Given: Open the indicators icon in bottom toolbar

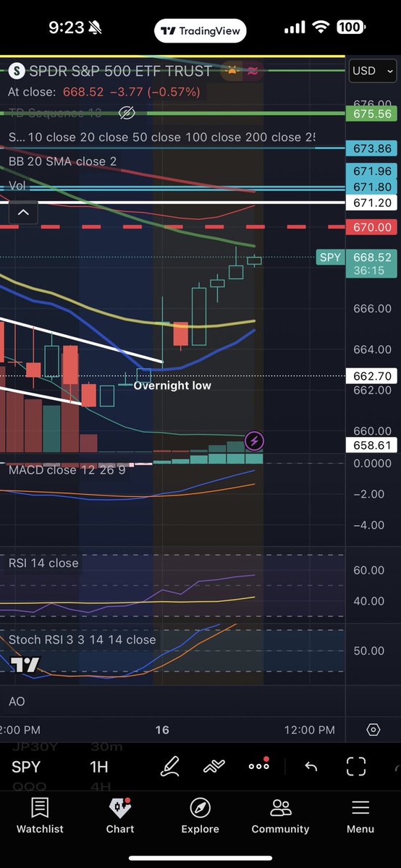Looking at the screenshot, I should point(214,766).
